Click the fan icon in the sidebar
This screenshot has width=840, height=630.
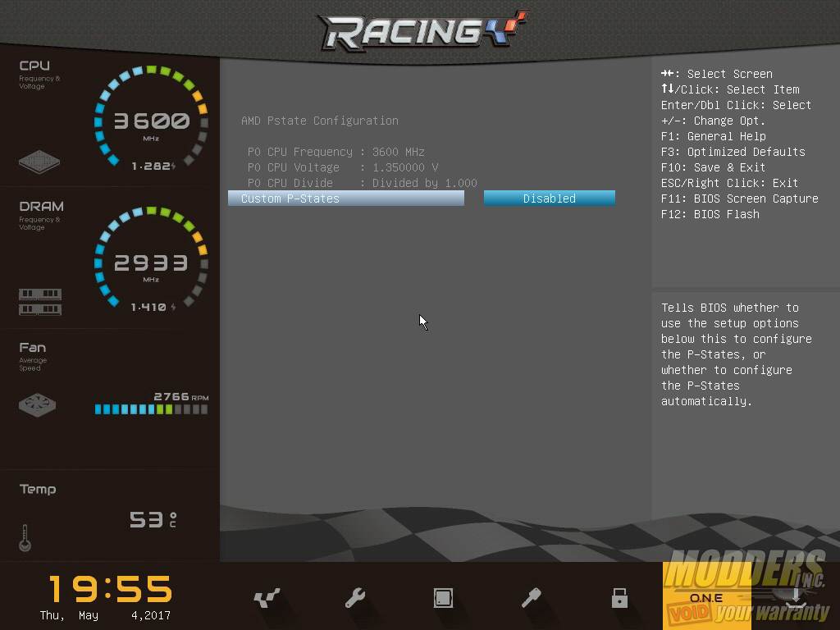(37, 405)
